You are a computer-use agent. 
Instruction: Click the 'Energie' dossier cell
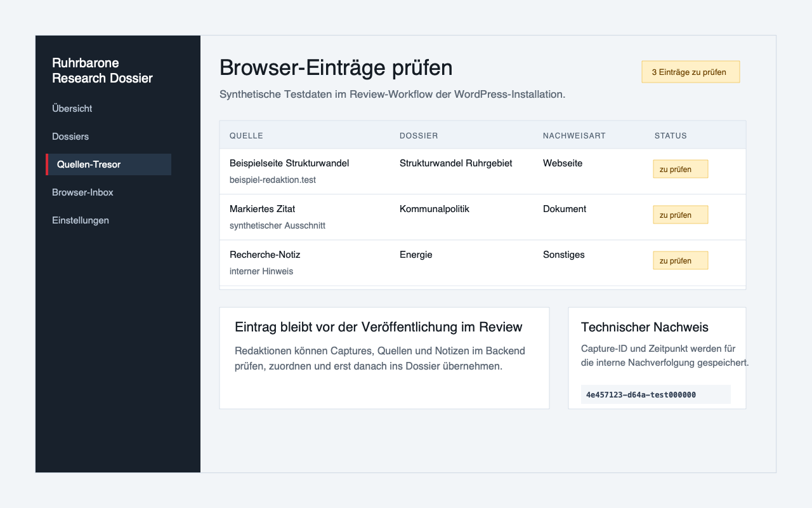tap(416, 255)
